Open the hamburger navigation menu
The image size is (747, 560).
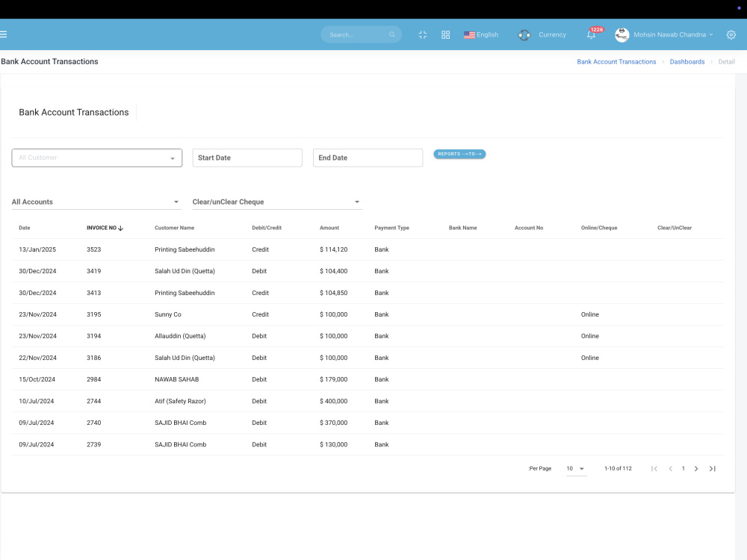point(3,34)
